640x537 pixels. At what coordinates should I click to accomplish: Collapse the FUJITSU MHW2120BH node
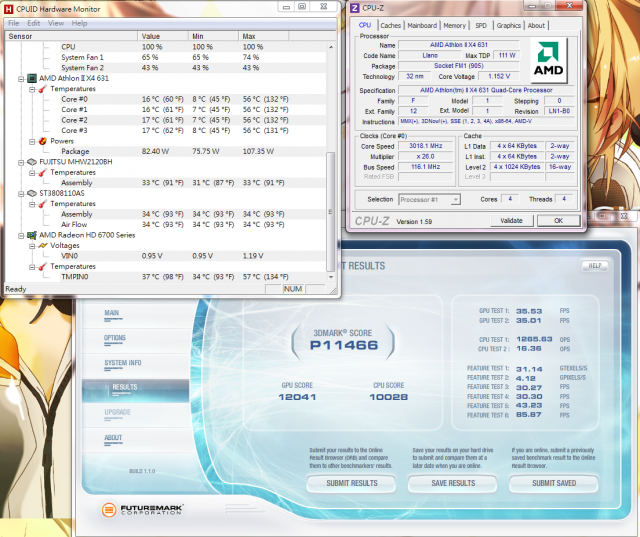[21, 162]
